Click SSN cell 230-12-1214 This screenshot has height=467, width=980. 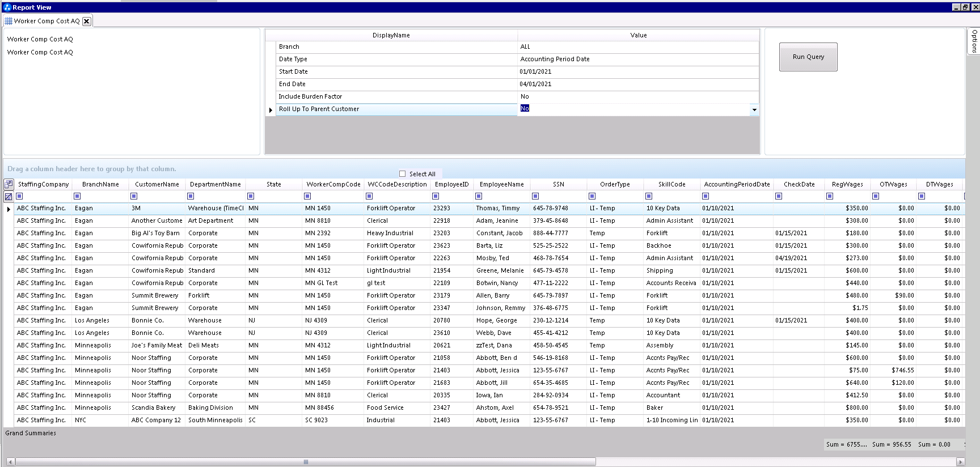click(x=559, y=321)
